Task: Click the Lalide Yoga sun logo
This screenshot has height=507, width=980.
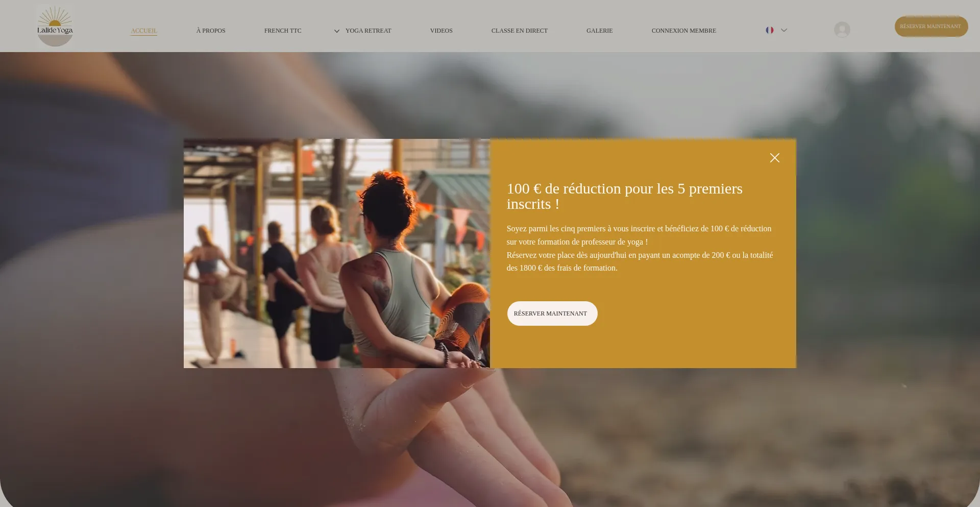Action: 55,26
